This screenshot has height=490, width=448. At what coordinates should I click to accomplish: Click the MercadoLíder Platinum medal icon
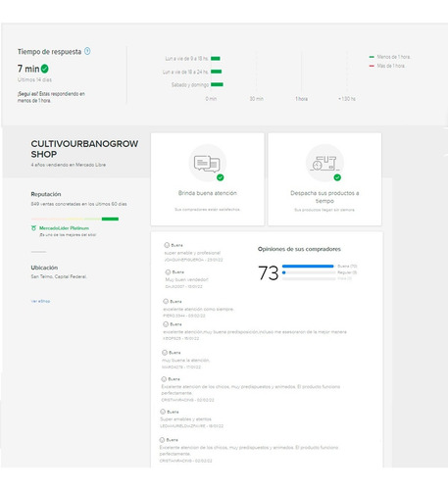33,228
